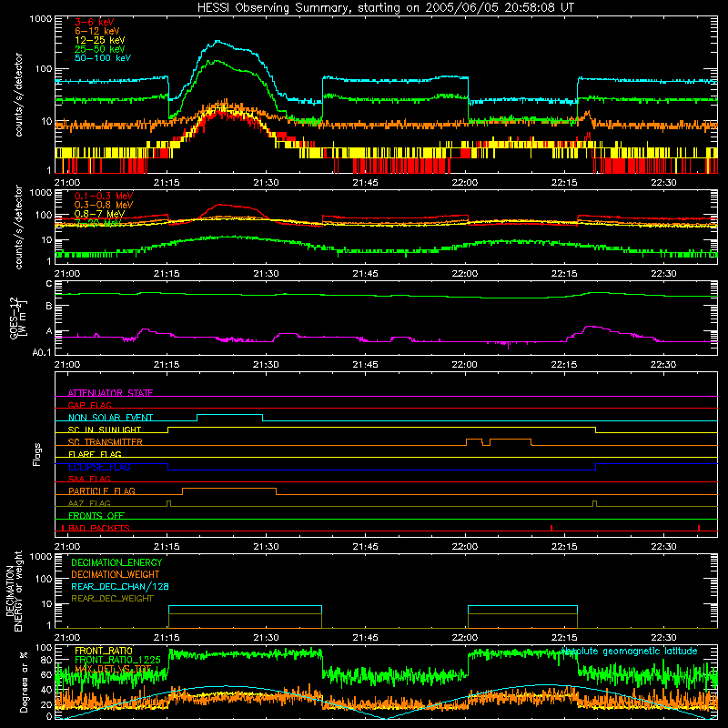Click the 22:00 tick under GOES panel
The image size is (728, 728).
[465, 365]
